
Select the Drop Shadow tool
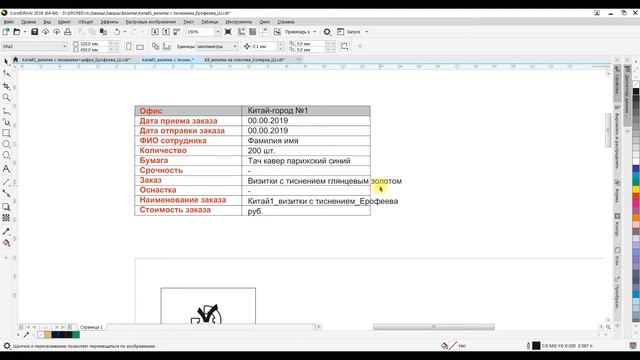pyautogui.click(x=6, y=207)
